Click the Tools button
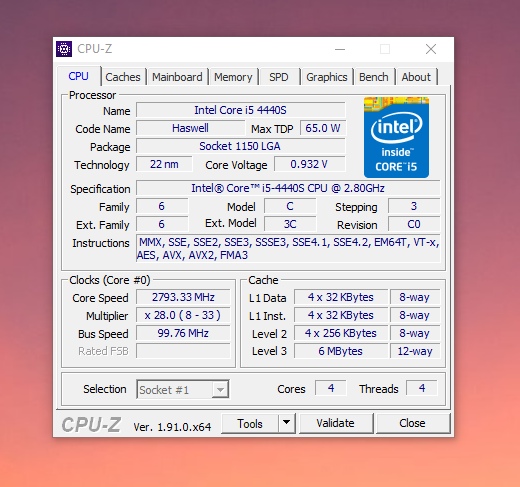 [x=250, y=423]
